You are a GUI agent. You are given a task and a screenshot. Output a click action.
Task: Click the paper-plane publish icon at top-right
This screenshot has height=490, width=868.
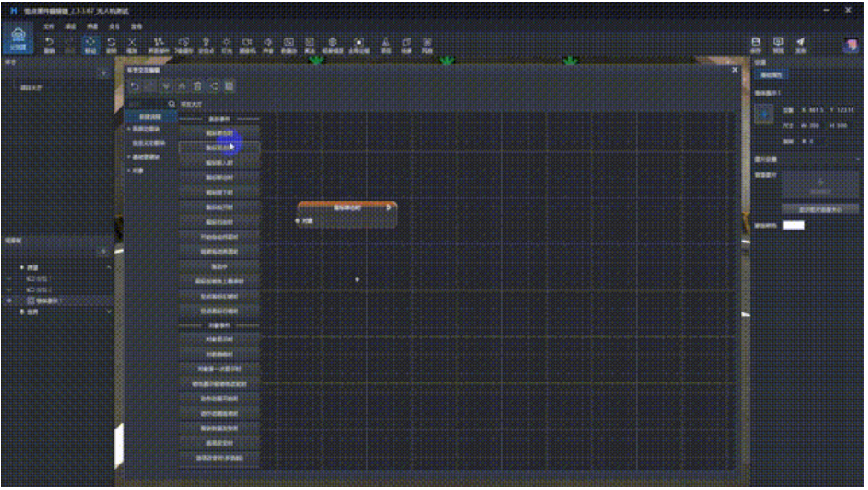coord(801,44)
